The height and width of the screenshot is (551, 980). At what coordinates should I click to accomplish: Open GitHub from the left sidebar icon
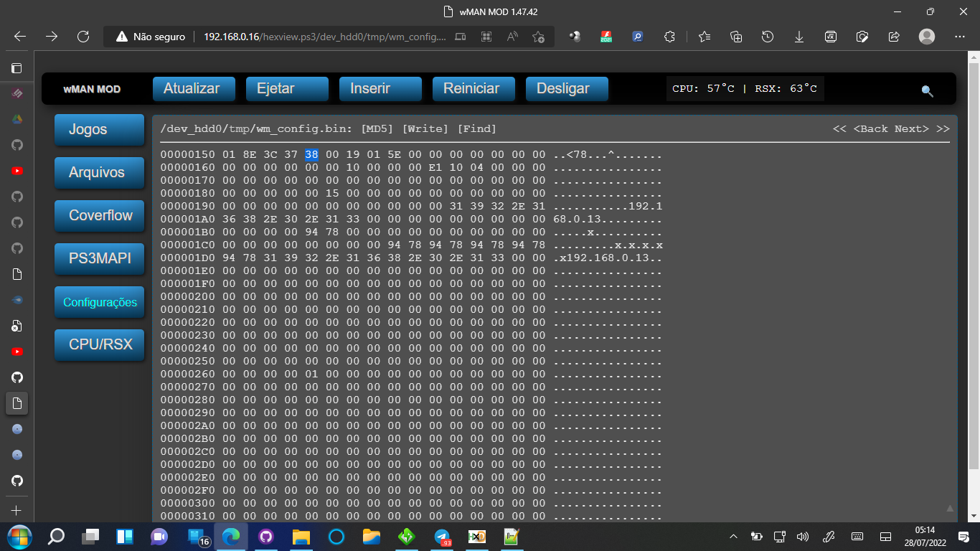(x=17, y=145)
